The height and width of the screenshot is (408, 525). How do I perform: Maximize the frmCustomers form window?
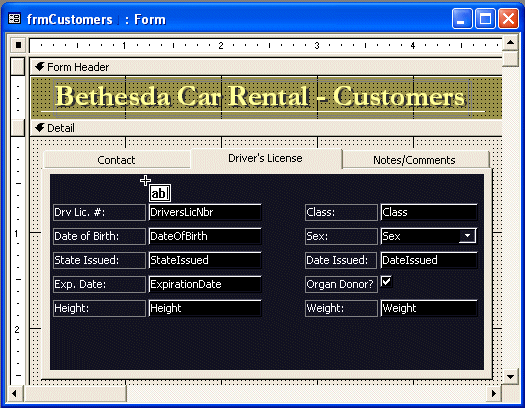click(x=485, y=19)
